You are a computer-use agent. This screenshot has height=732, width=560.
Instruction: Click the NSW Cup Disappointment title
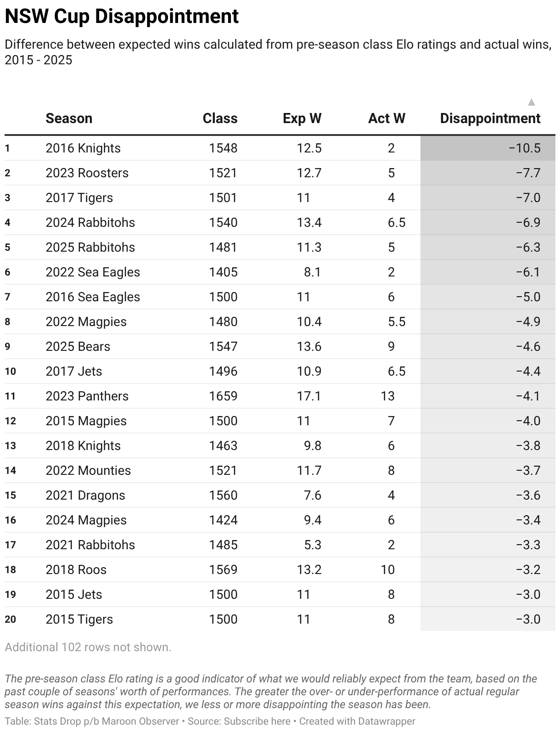pos(122,17)
